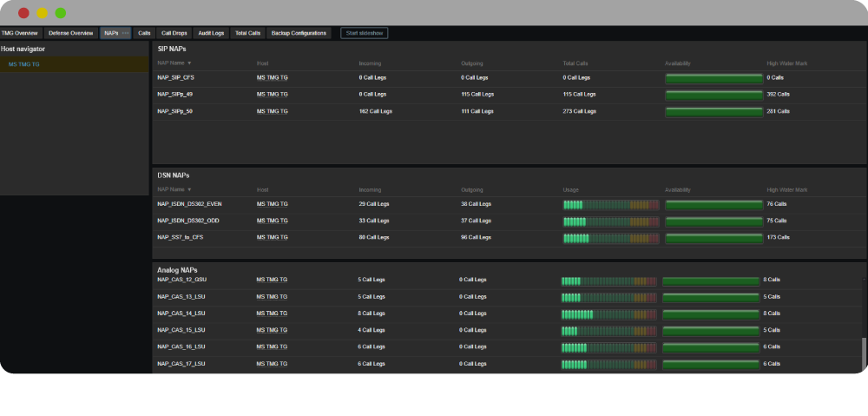Click the Analog NAPs panel scrollbar
868x416 pixels.
863,353
